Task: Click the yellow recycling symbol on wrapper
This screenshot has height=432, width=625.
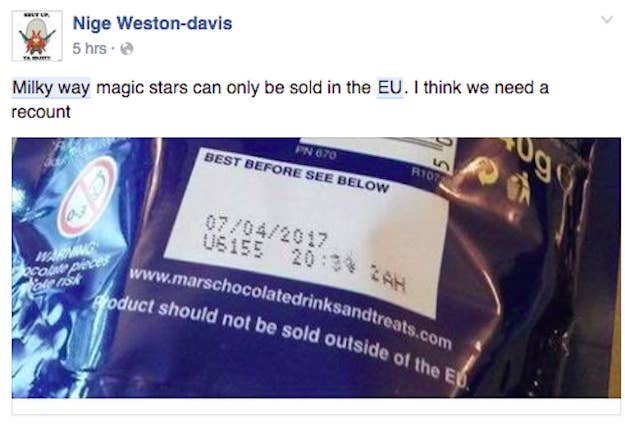Action: pyautogui.click(x=487, y=171)
